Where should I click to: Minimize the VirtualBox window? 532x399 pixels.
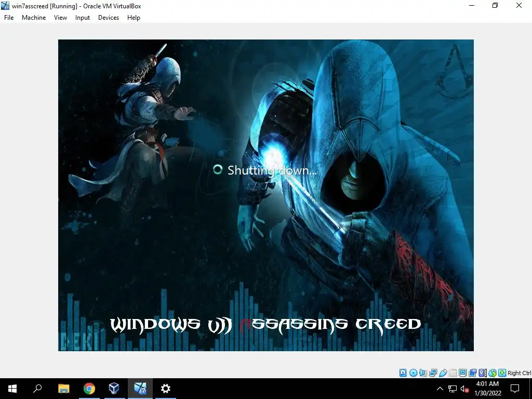pos(472,5)
